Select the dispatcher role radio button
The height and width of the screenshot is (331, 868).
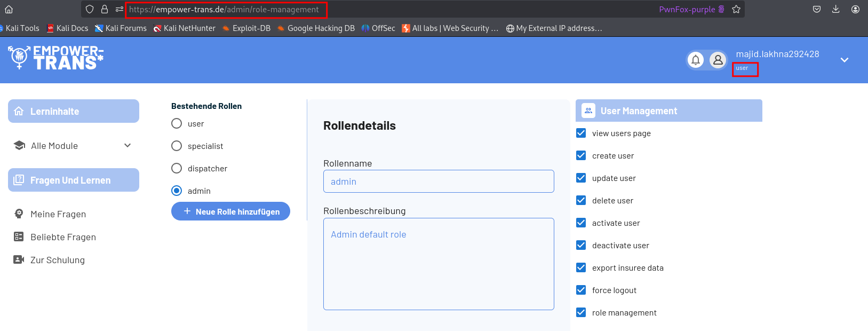pos(177,168)
